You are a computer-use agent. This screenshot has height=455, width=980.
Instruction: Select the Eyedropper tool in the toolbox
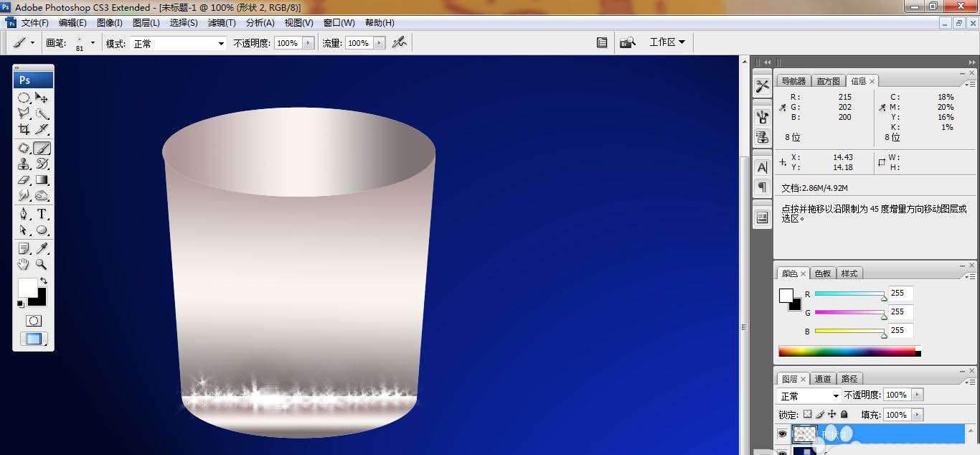tap(42, 248)
